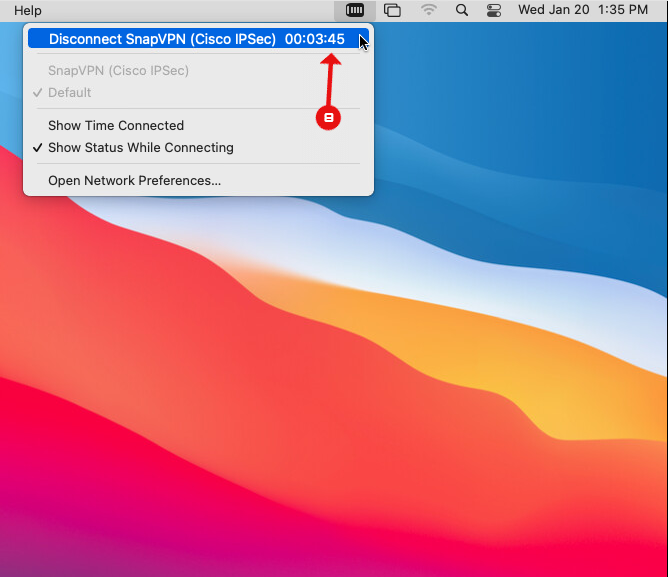Open Spotlight search magnifier icon

tap(462, 10)
